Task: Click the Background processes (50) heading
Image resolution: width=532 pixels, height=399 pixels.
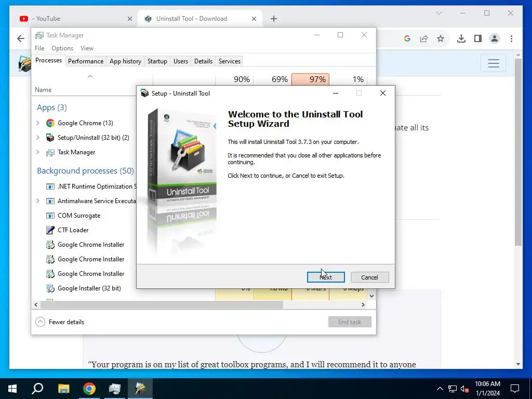Action: pyautogui.click(x=86, y=170)
